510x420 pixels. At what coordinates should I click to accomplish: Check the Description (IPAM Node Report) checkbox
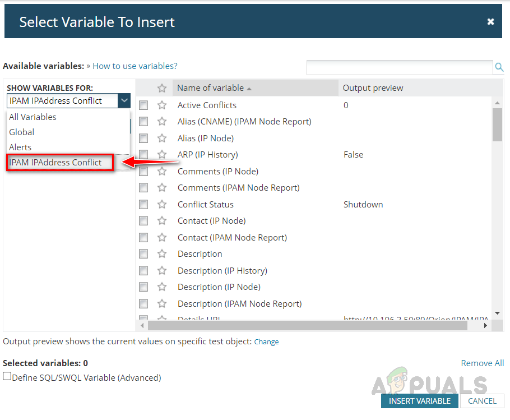click(143, 303)
